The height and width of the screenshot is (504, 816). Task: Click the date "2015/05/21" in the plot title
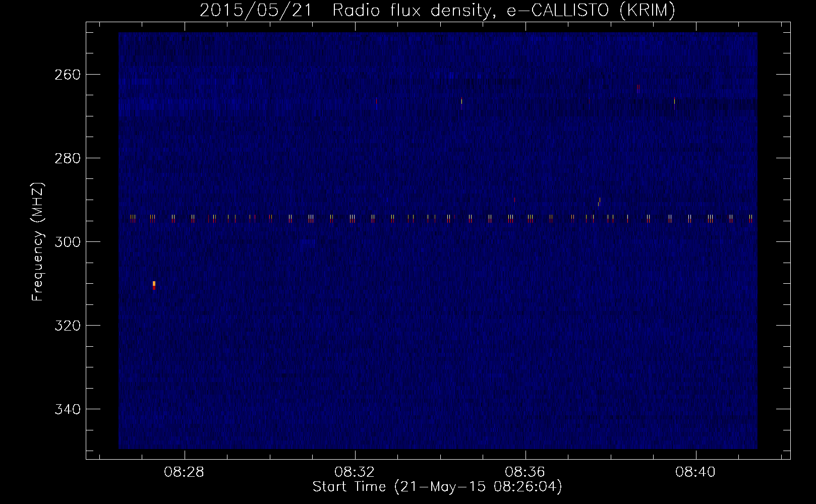256,10
